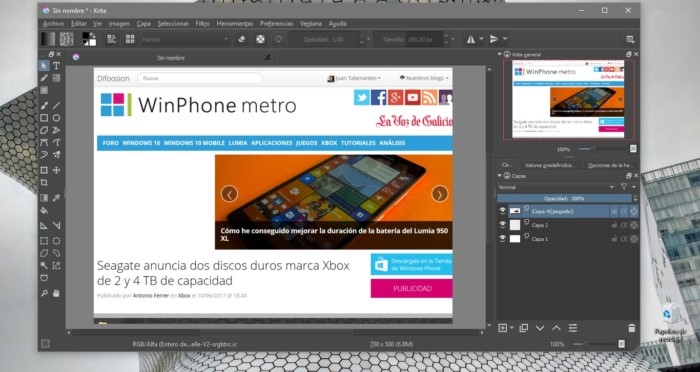Adjust the layer Opacidad 100% slider
Image resolution: width=700 pixels, height=372 pixels.
coord(564,198)
